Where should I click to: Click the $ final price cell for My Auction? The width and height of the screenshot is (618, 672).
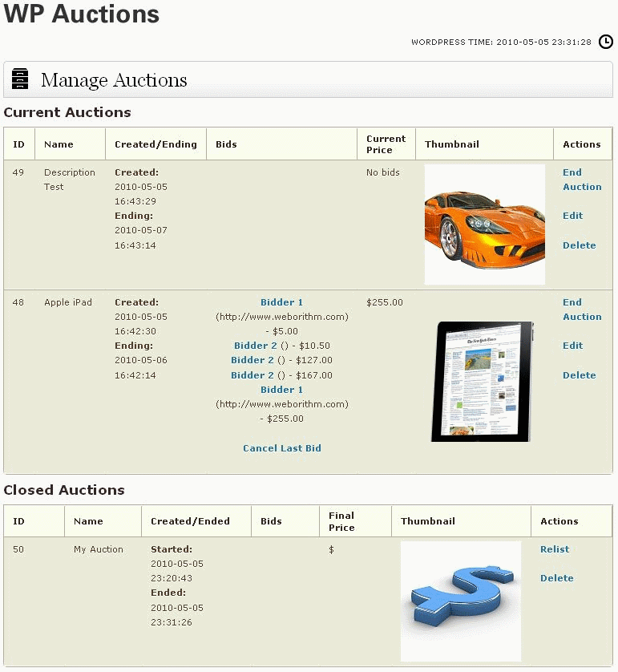coord(331,549)
